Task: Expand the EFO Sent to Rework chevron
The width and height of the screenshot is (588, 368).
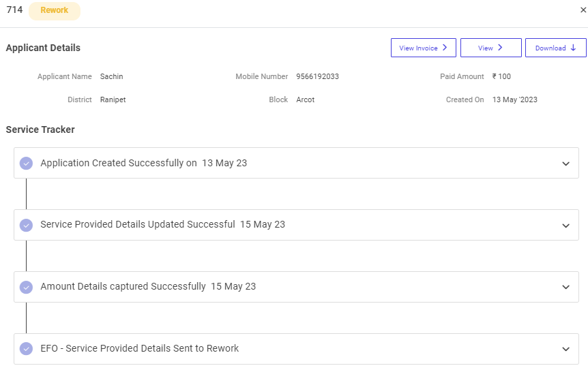Action: pos(565,349)
